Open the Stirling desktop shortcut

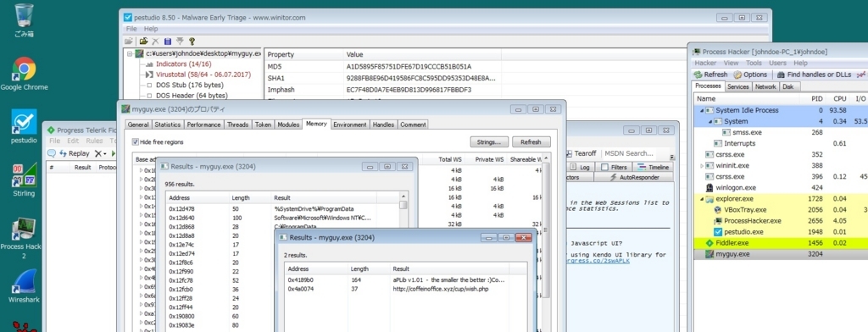point(25,180)
